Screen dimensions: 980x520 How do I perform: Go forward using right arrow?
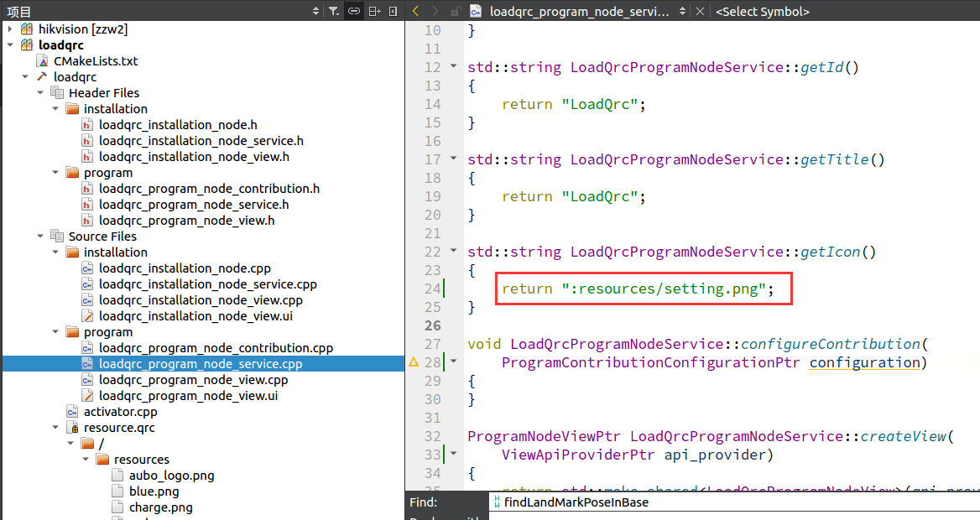tap(435, 11)
